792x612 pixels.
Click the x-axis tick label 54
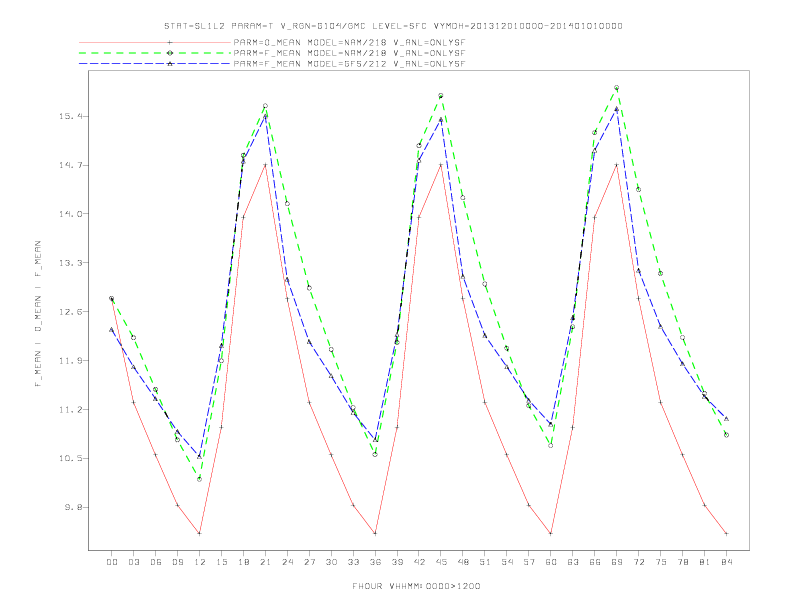click(507, 562)
